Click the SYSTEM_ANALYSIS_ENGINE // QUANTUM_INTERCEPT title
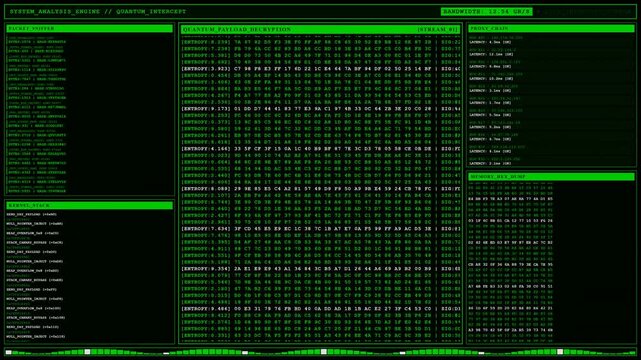This screenshot has width=641, height=360. (98, 11)
